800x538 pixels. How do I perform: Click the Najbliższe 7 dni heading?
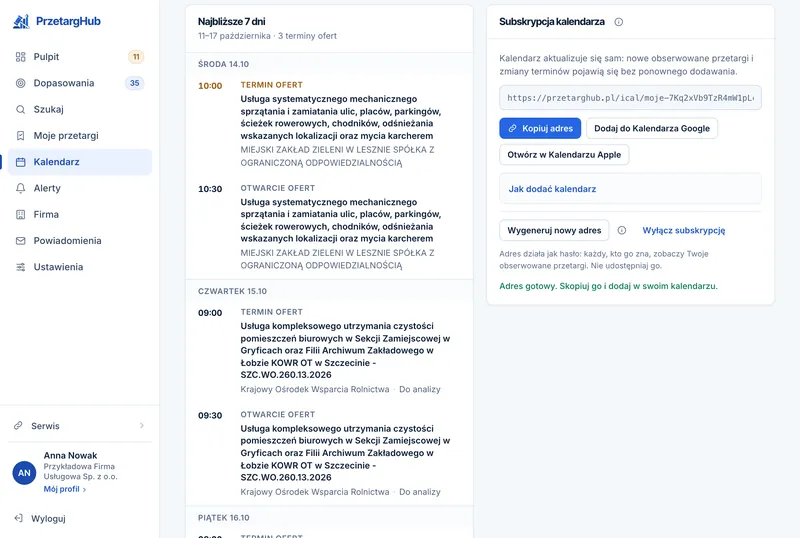[232, 21]
